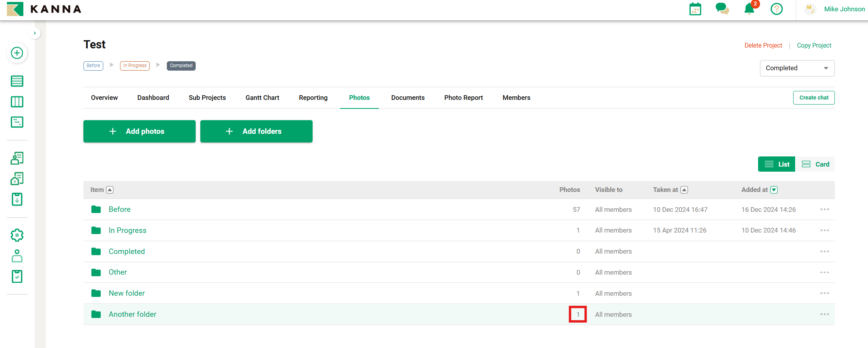Switch to the Gantt Chart tab
The height and width of the screenshot is (348, 868).
point(262,98)
